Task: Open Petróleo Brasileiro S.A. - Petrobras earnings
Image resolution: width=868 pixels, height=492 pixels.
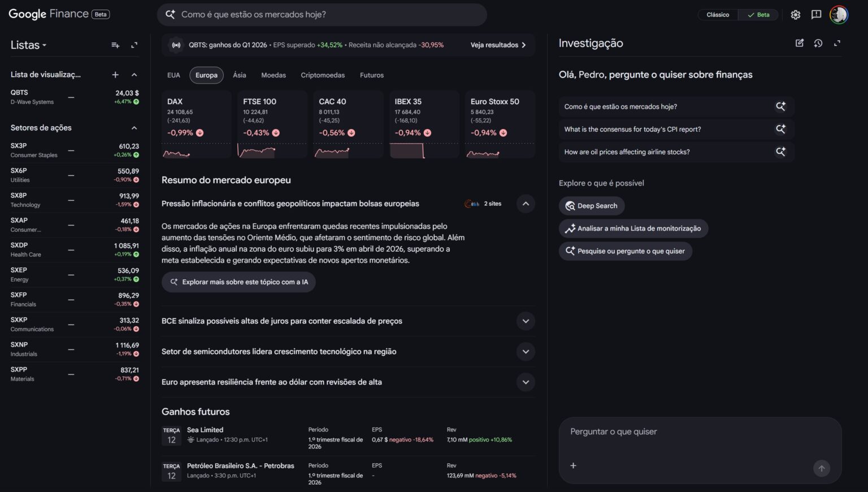Action: tap(348, 474)
